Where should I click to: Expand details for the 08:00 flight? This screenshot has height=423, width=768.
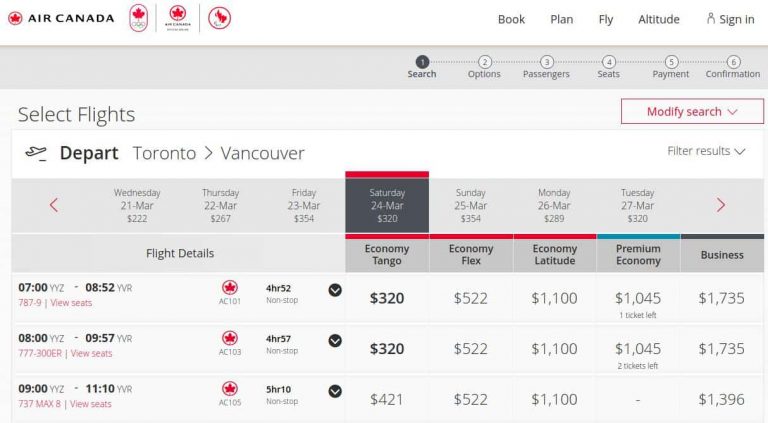[x=335, y=341]
